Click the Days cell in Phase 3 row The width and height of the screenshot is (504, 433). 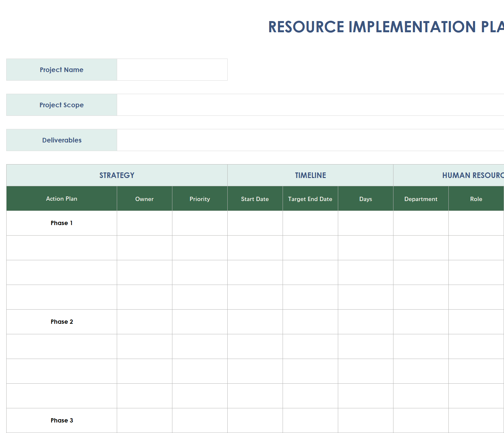tap(365, 420)
